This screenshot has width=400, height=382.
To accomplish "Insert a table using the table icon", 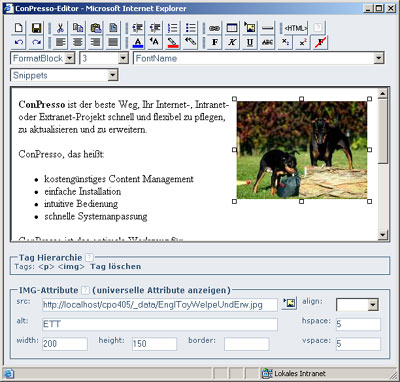I will pos(232,28).
